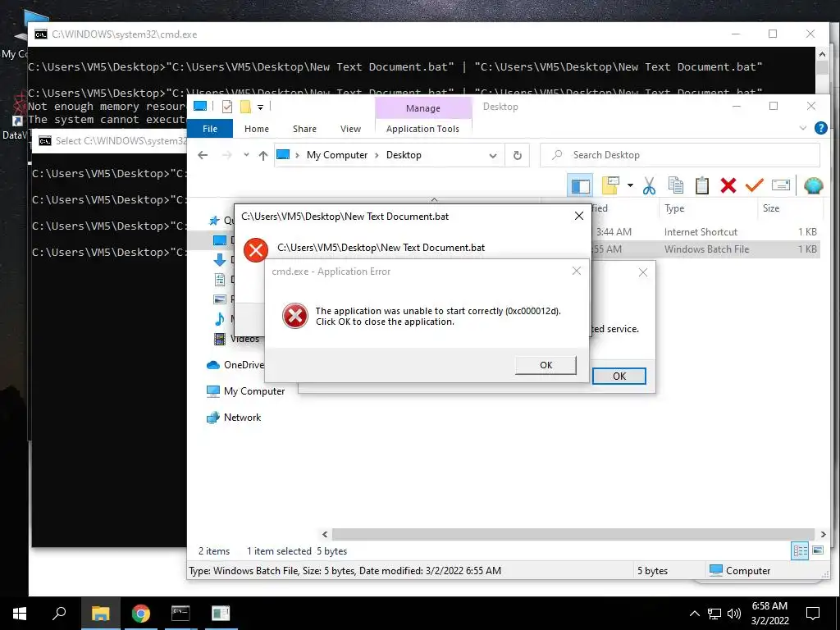Click Desktop in the address breadcrumb
840x630 pixels.
coord(404,155)
